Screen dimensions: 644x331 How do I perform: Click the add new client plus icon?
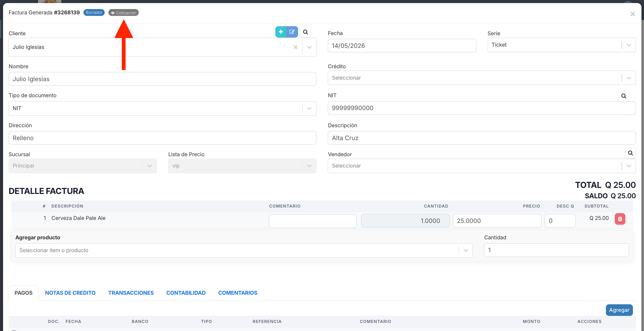(x=281, y=32)
